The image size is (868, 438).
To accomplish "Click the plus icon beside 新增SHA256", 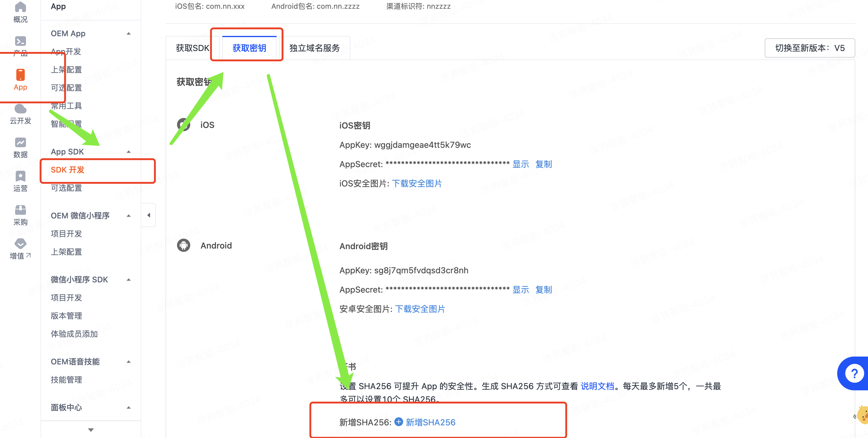I will [399, 421].
